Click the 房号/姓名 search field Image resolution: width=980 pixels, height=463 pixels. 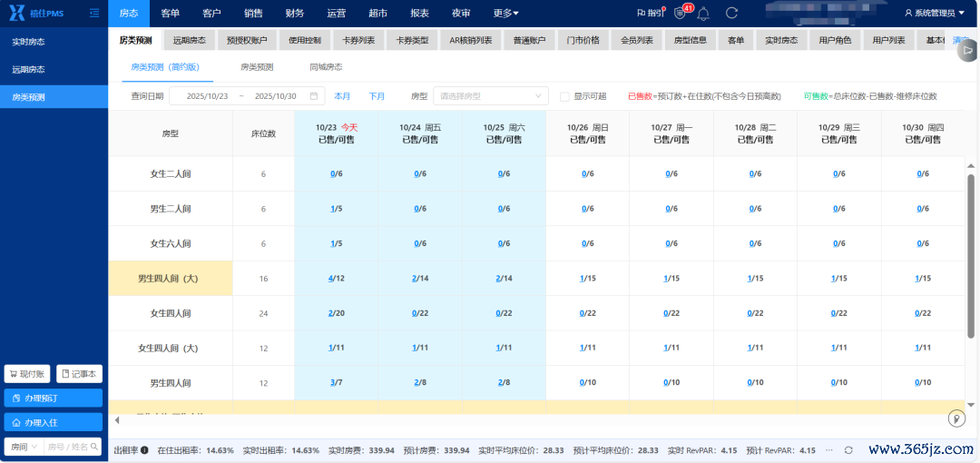73,447
